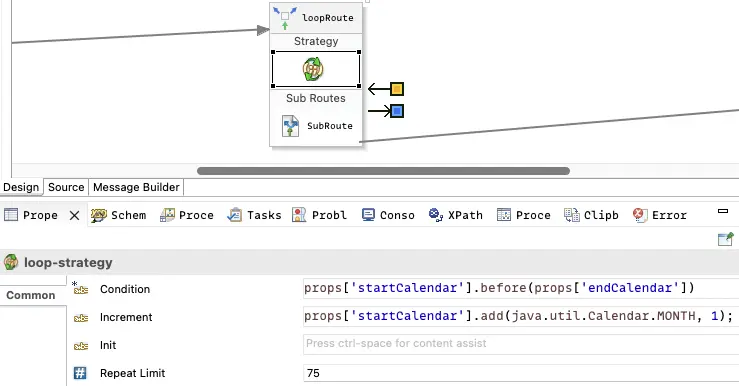Click the loop-strategy header icon

11,262
